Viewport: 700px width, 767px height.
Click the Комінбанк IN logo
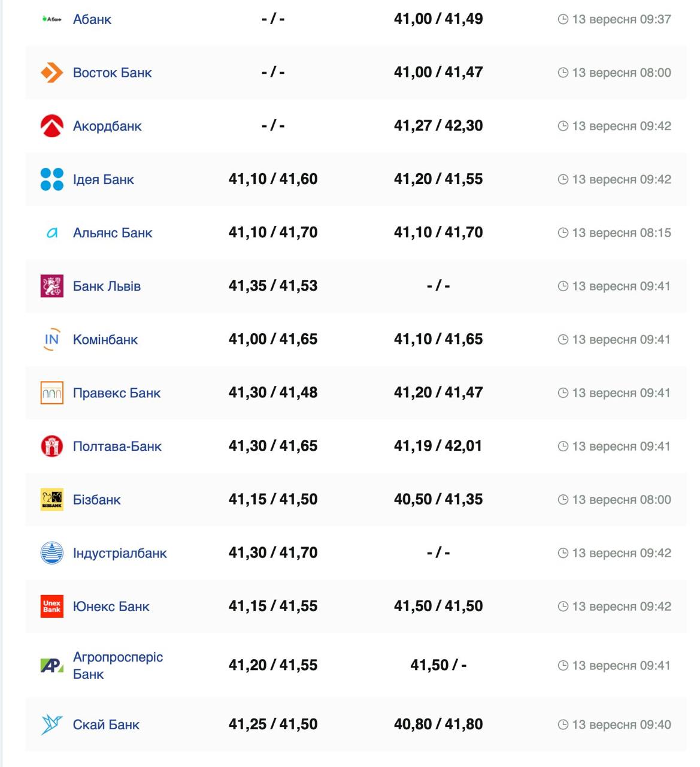51,339
